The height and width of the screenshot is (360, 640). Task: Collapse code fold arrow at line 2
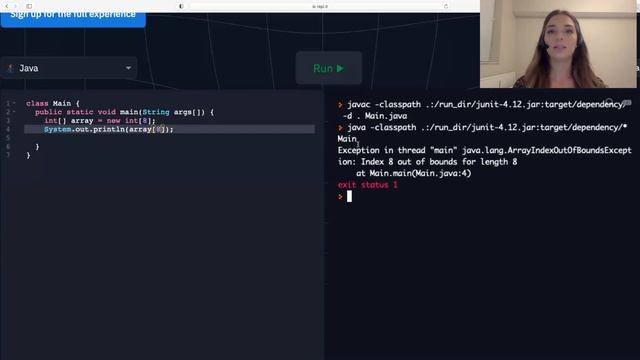[14, 111]
